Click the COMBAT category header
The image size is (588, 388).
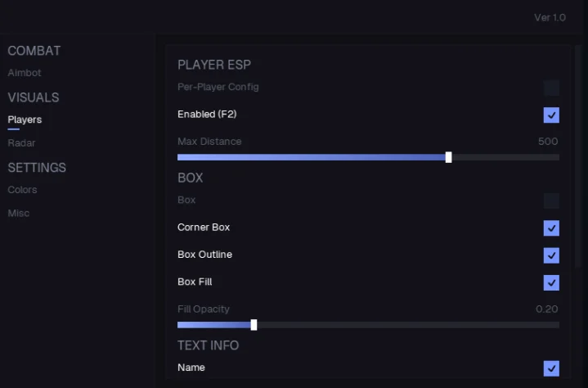tap(34, 51)
